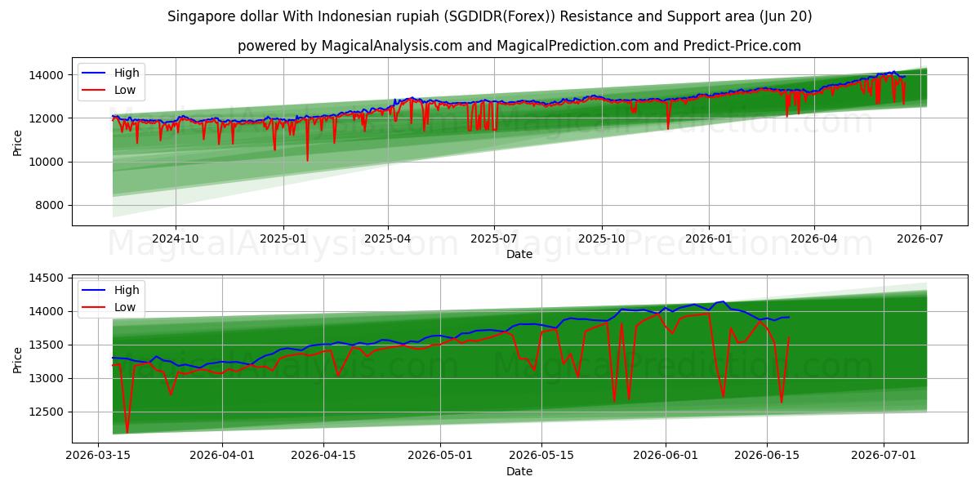Click the 2026-06-15 date tick
The image size is (980, 490).
pos(767,455)
